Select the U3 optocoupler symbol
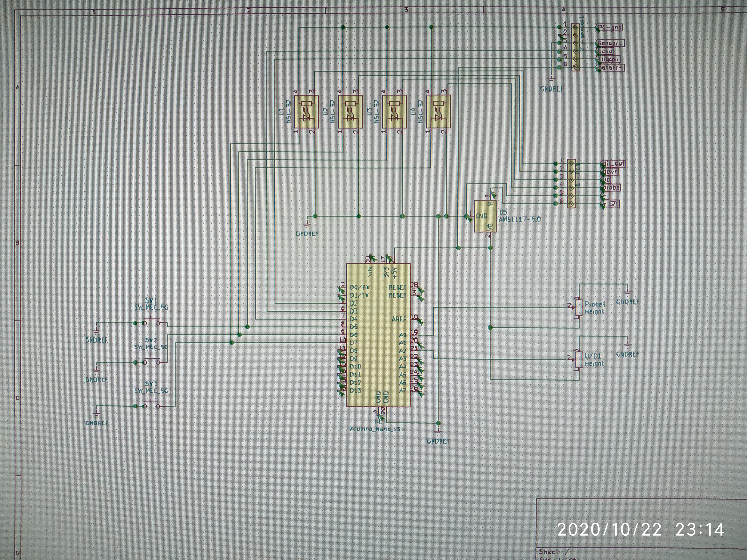Screen dimensions: 747x560 394,112
